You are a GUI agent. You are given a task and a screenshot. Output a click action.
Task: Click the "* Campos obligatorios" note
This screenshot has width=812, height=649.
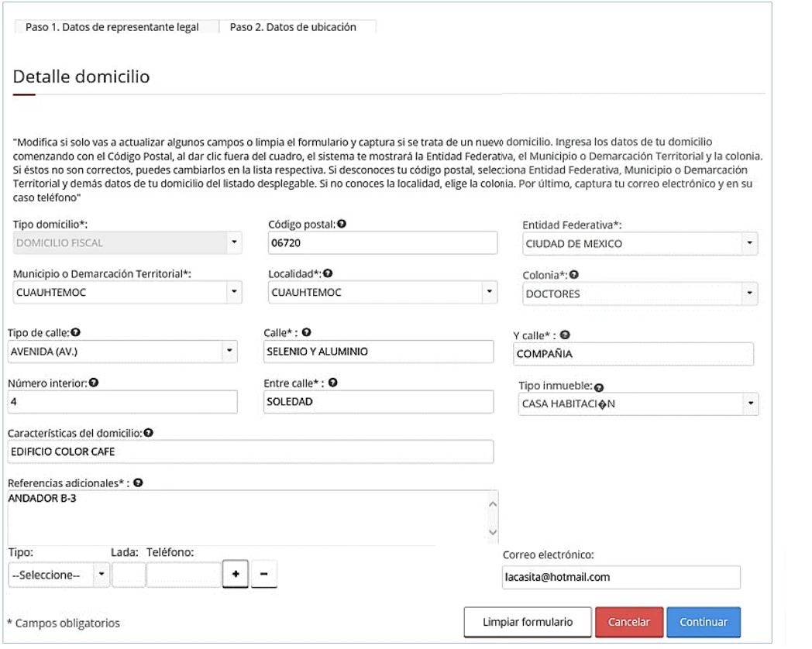(64, 623)
